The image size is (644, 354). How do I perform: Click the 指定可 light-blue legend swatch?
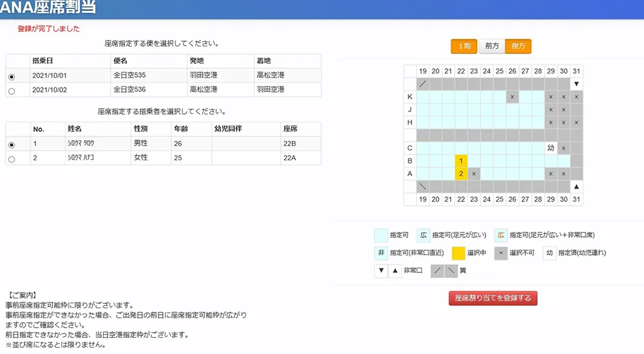coord(381,236)
